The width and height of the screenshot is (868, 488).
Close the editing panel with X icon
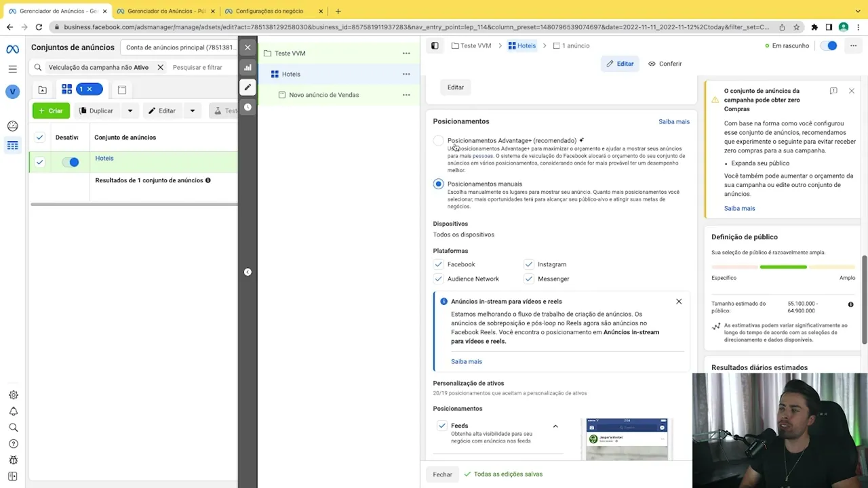click(x=248, y=47)
